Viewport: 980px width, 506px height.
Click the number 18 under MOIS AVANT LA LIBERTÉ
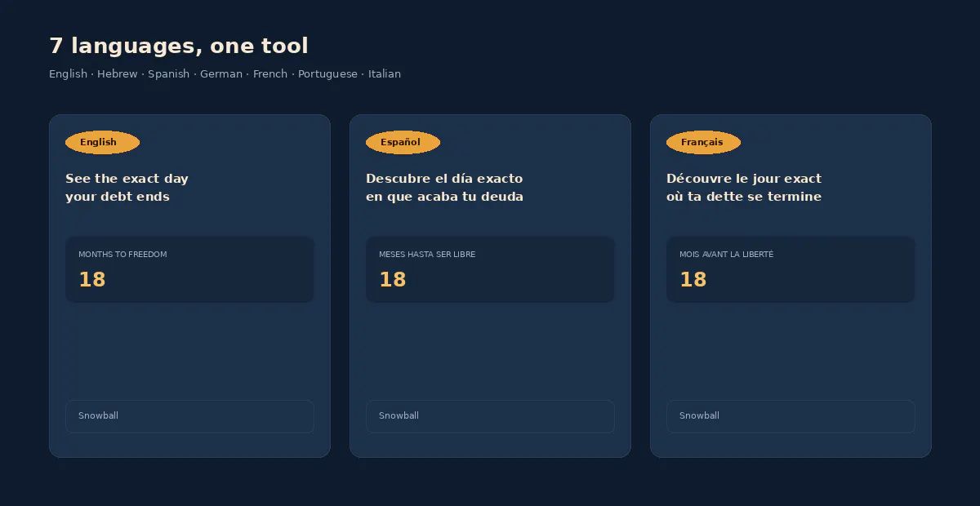(x=693, y=280)
